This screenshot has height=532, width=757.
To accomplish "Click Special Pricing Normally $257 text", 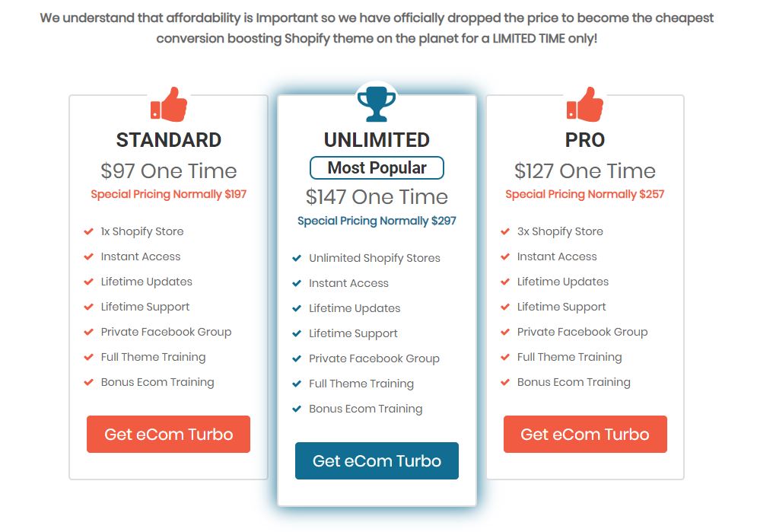I will click(x=584, y=194).
